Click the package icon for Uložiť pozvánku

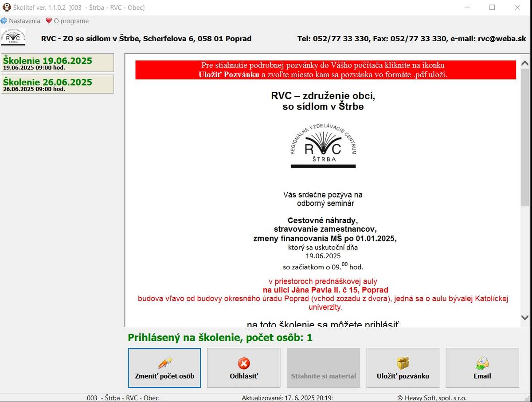403,363
